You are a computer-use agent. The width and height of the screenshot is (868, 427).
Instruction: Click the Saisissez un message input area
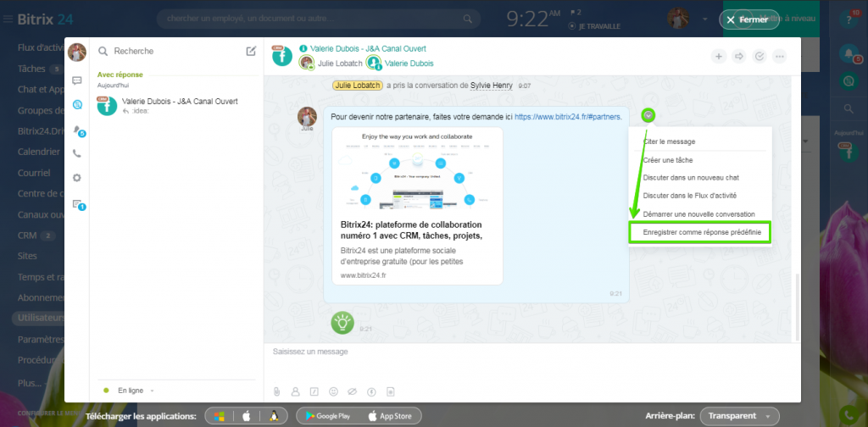[x=531, y=363]
